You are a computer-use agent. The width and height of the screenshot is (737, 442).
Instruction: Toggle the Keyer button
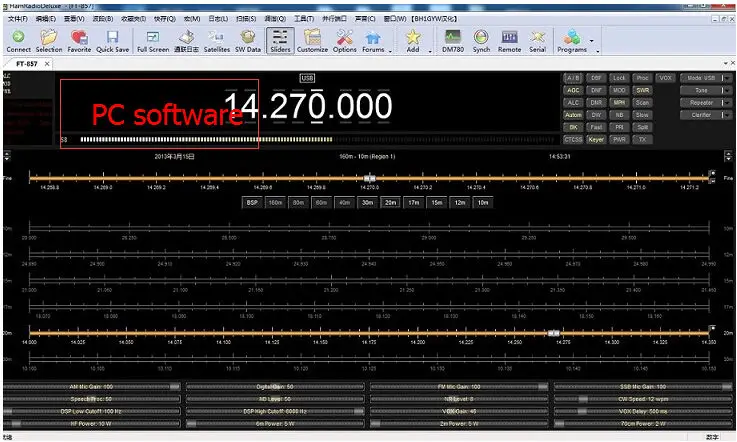[596, 140]
